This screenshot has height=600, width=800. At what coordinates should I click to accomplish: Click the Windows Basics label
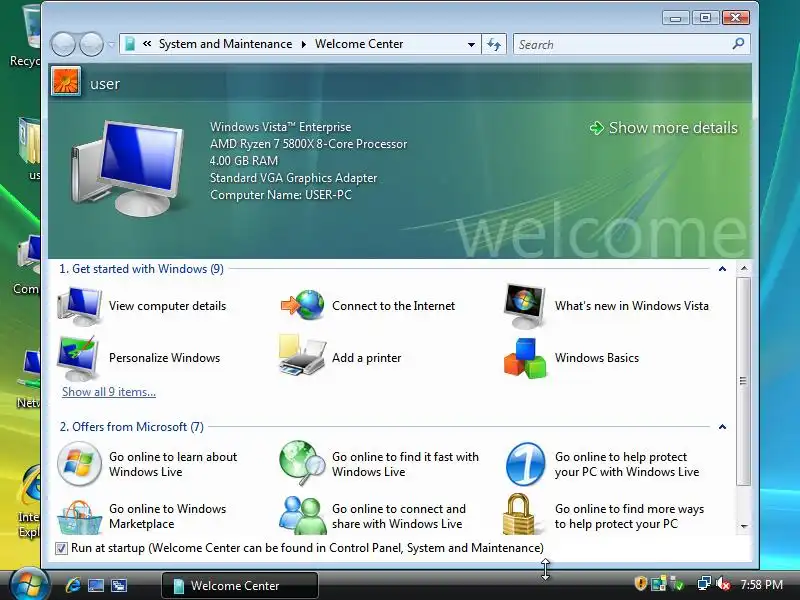click(597, 358)
